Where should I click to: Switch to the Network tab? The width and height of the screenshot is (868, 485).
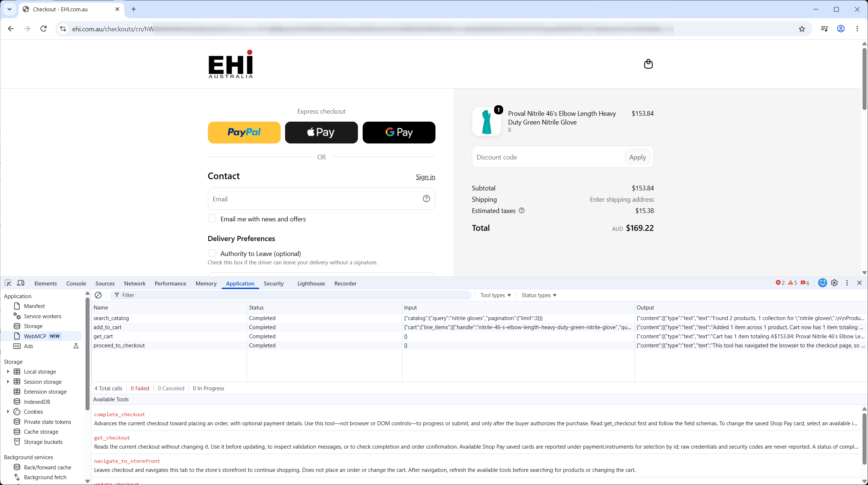click(x=135, y=283)
